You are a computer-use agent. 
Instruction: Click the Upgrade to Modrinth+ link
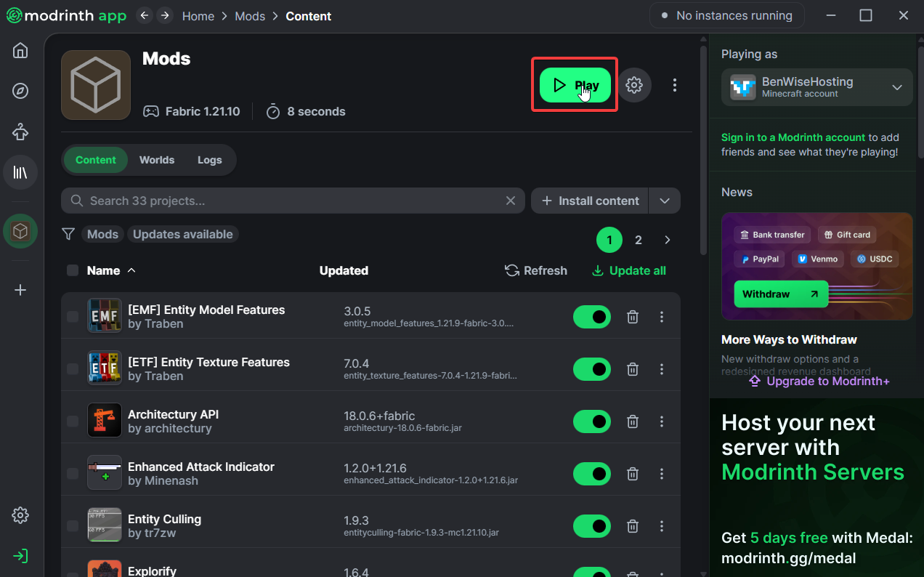[x=819, y=381]
